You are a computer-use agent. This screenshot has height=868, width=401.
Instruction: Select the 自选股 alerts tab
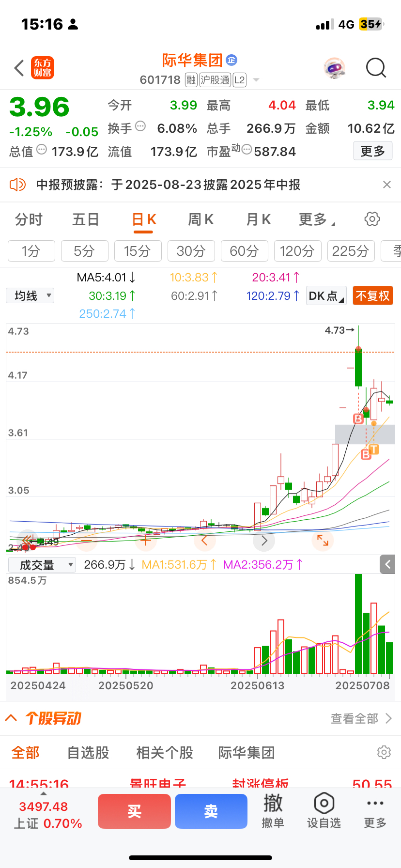88,753
